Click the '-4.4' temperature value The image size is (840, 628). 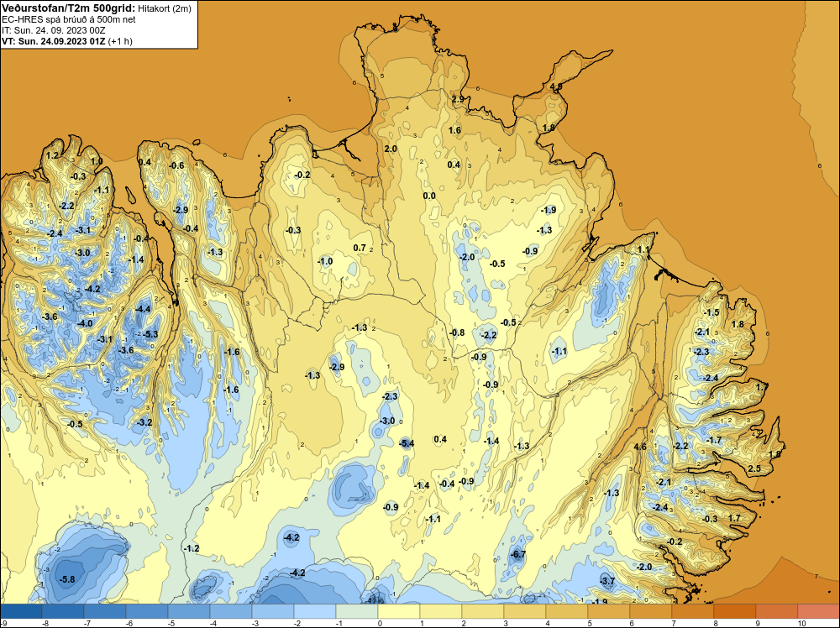pyautogui.click(x=143, y=309)
